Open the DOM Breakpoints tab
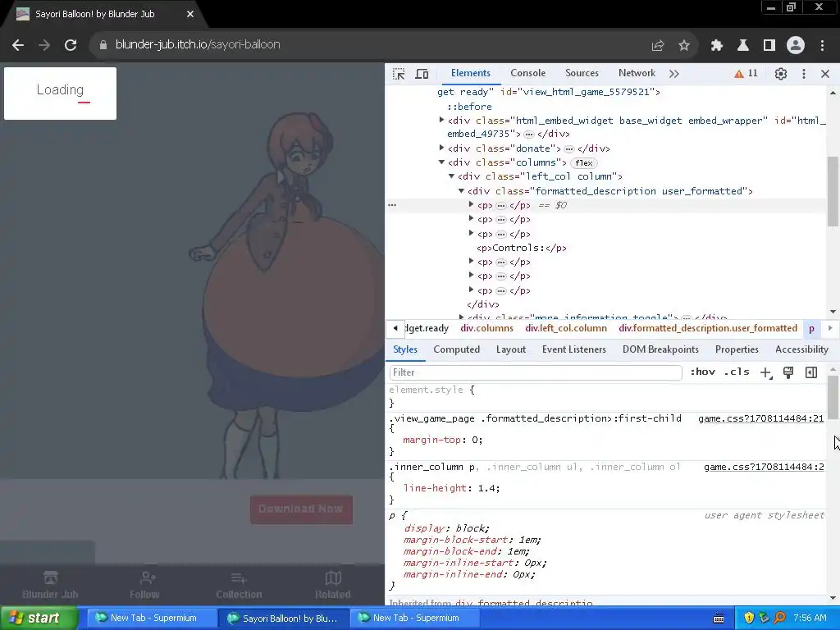This screenshot has width=840, height=630. click(660, 349)
